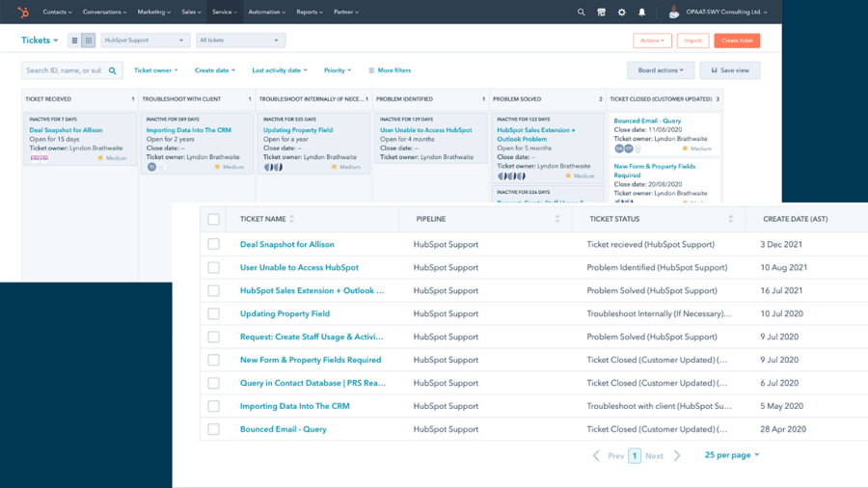Open the Create date filter

pos(215,70)
